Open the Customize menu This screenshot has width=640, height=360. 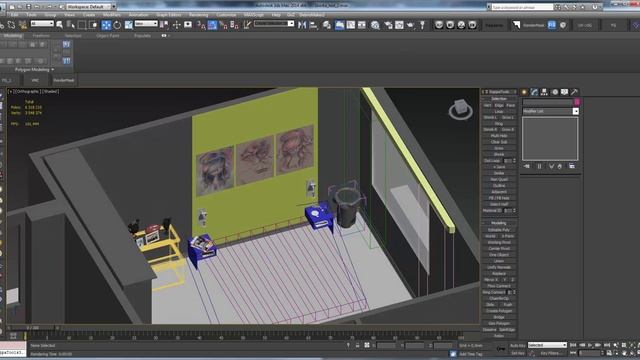coord(226,15)
